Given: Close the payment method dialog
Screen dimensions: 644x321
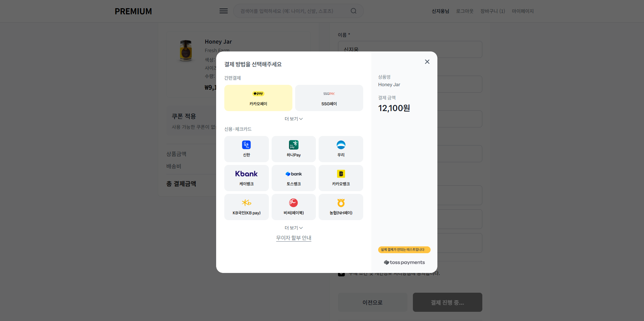Looking at the screenshot, I should 427,62.
